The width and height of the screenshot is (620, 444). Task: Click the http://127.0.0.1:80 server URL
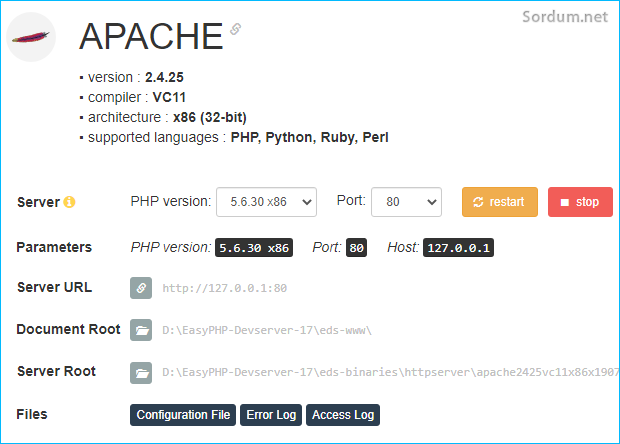pyautogui.click(x=225, y=288)
